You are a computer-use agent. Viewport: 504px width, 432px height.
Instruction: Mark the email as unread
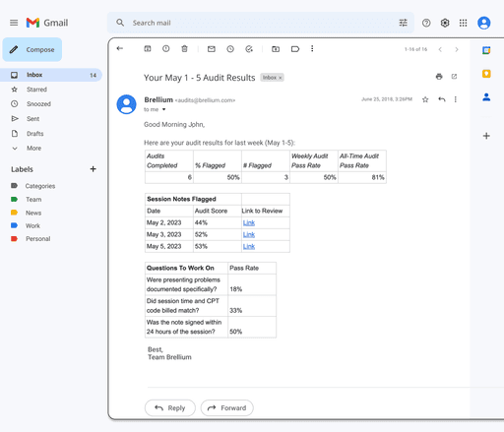pos(212,49)
